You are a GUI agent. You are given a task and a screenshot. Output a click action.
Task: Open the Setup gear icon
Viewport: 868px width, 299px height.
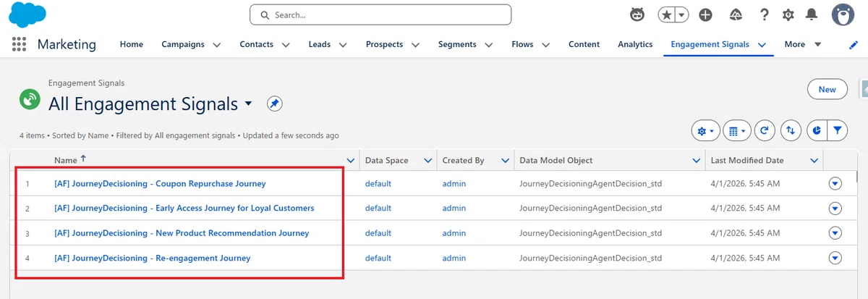click(788, 14)
